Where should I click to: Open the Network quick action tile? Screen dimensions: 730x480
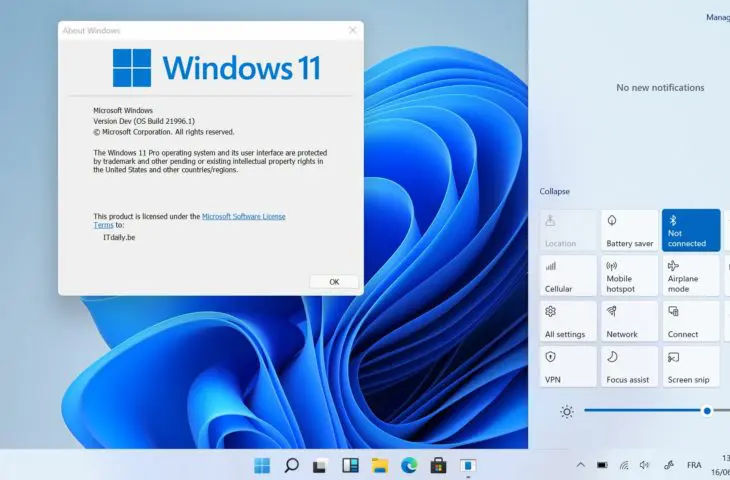coord(629,321)
